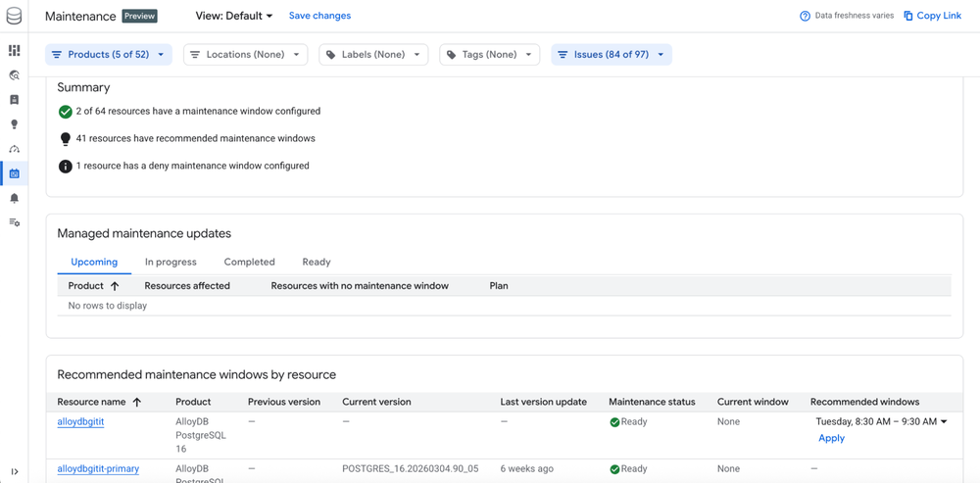Click the Recommended windows column header

point(864,402)
